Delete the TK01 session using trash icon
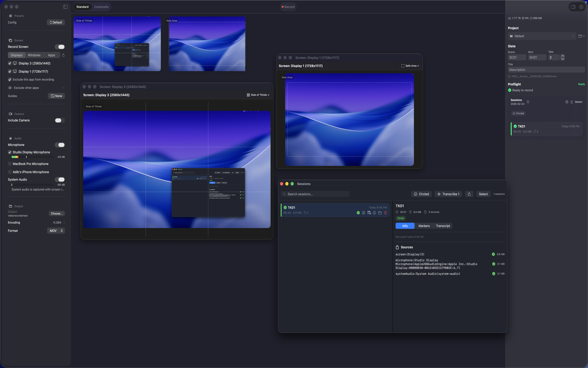This screenshot has height=368, width=588. tap(386, 213)
